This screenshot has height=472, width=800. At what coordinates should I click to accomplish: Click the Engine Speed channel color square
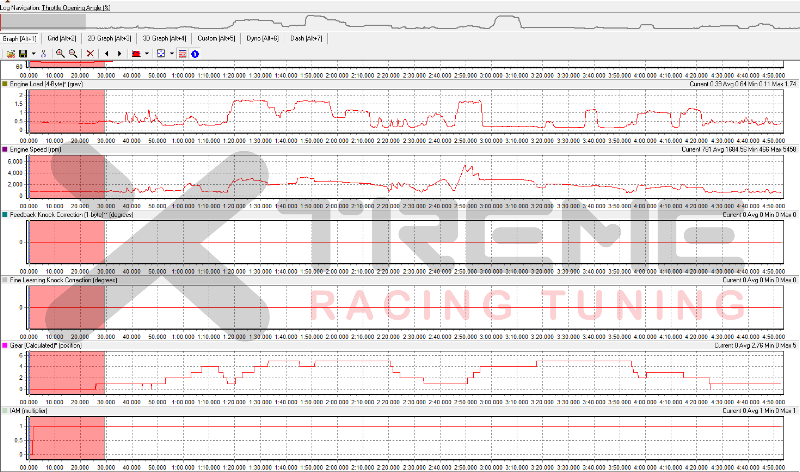coord(4,149)
